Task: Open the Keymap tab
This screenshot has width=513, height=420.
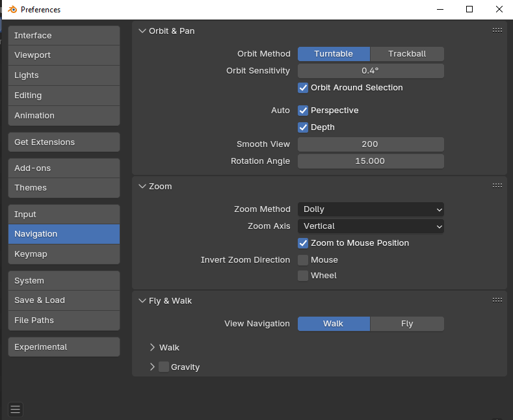Action: pos(64,254)
